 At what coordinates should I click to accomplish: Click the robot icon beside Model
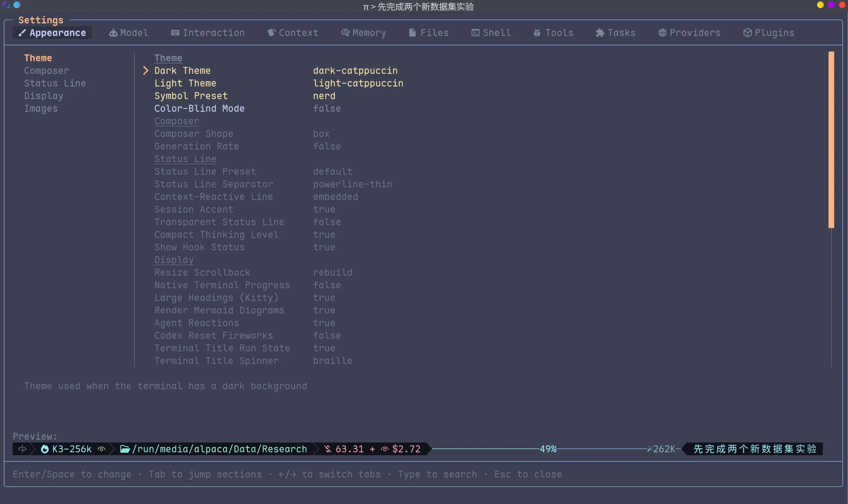[113, 33]
